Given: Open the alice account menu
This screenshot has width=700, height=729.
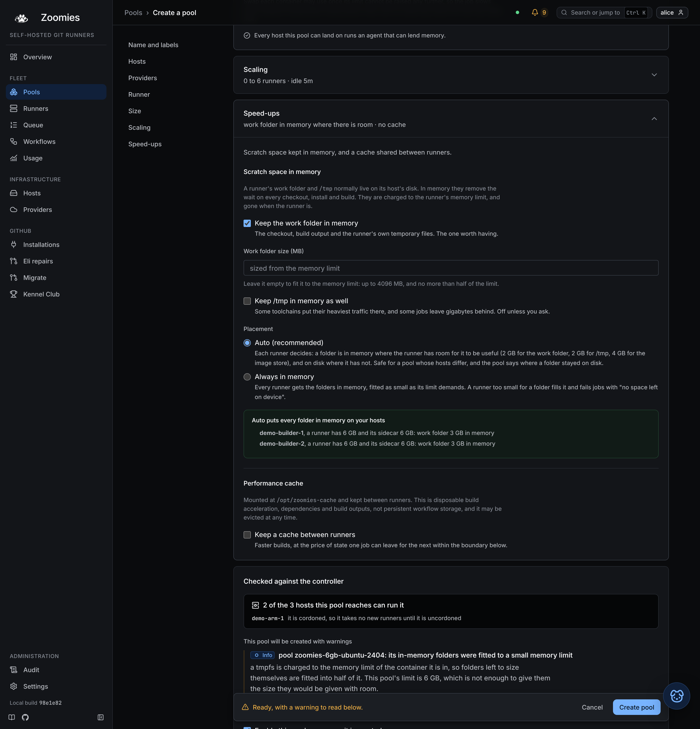Looking at the screenshot, I should [672, 13].
